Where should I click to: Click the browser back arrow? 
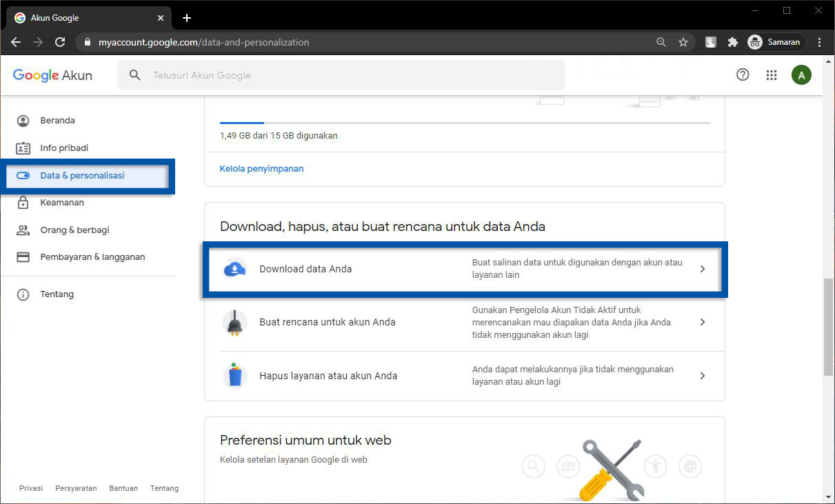pyautogui.click(x=16, y=42)
